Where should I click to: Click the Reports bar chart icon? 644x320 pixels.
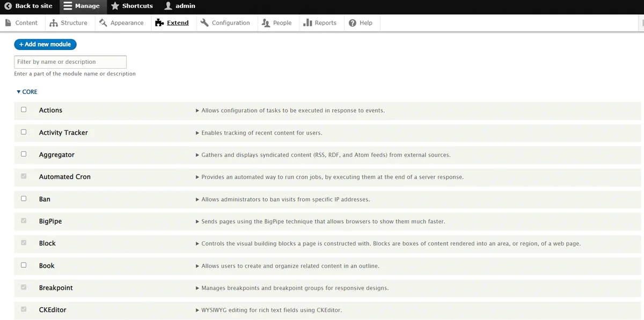point(308,23)
